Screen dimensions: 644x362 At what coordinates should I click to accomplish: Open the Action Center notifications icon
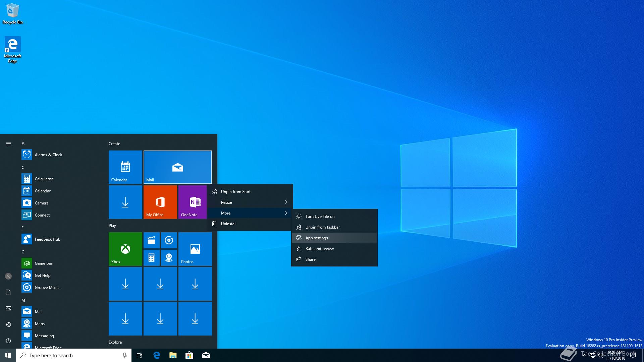point(633,355)
